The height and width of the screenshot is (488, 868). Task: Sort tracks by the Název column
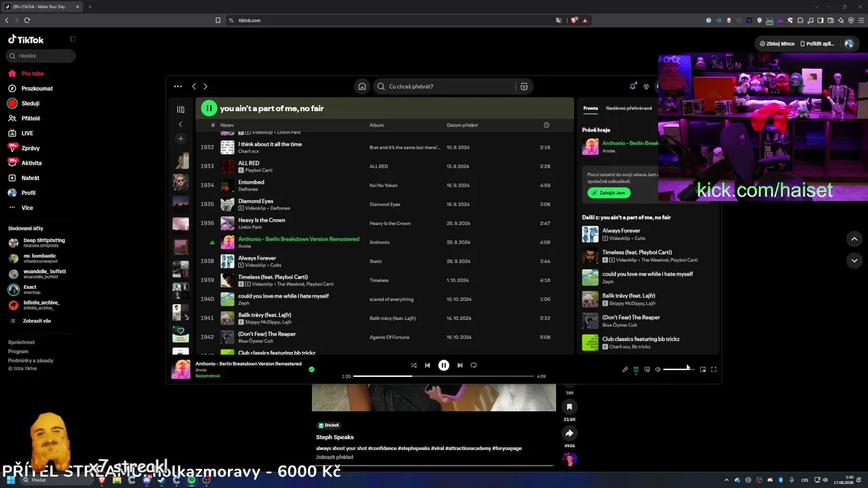tap(227, 125)
